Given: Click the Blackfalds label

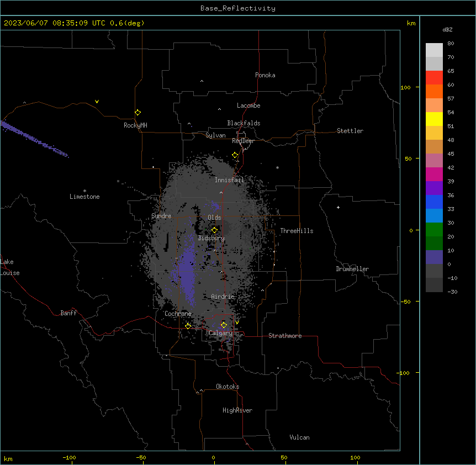Looking at the screenshot, I should tap(244, 123).
